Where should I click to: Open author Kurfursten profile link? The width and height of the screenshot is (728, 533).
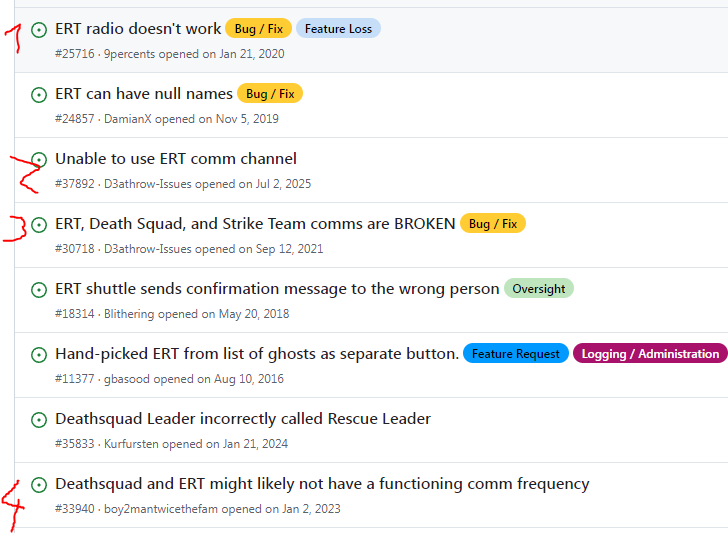tap(131, 444)
